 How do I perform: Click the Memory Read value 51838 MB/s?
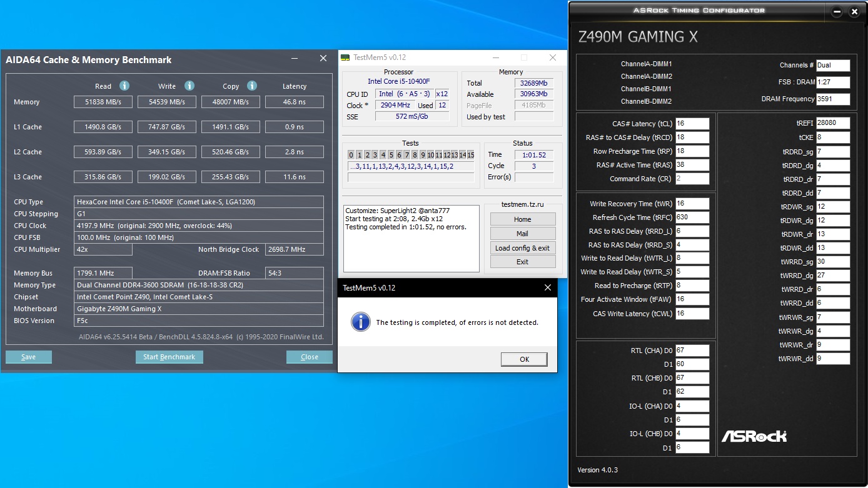point(102,102)
